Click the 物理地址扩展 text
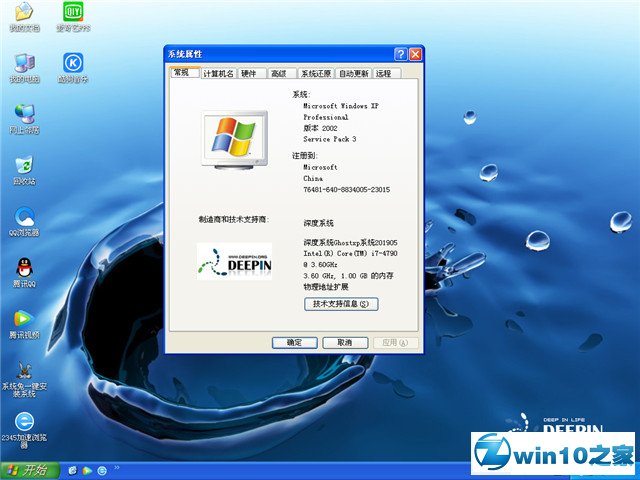The image size is (640, 480). (326, 287)
